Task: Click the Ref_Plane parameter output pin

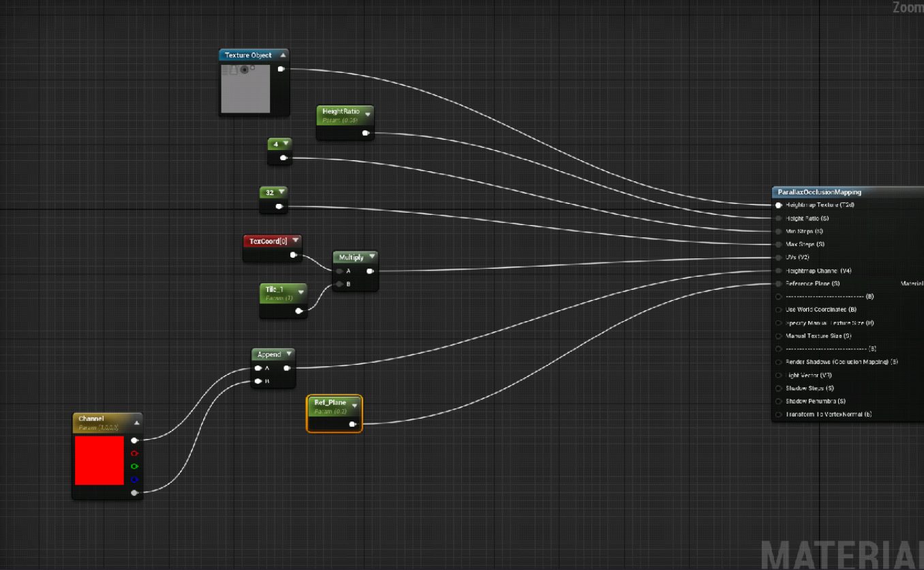Action: click(352, 424)
